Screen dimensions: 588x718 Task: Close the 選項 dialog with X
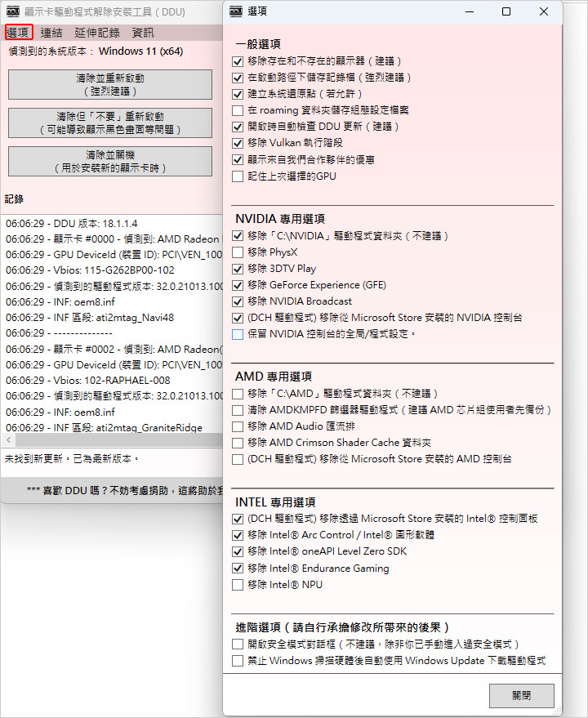(544, 11)
